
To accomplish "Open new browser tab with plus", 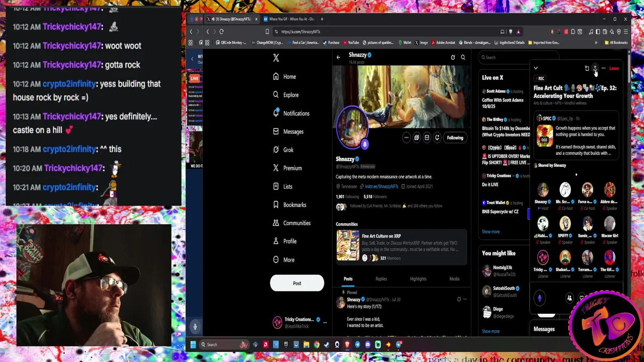I will point(323,19).
